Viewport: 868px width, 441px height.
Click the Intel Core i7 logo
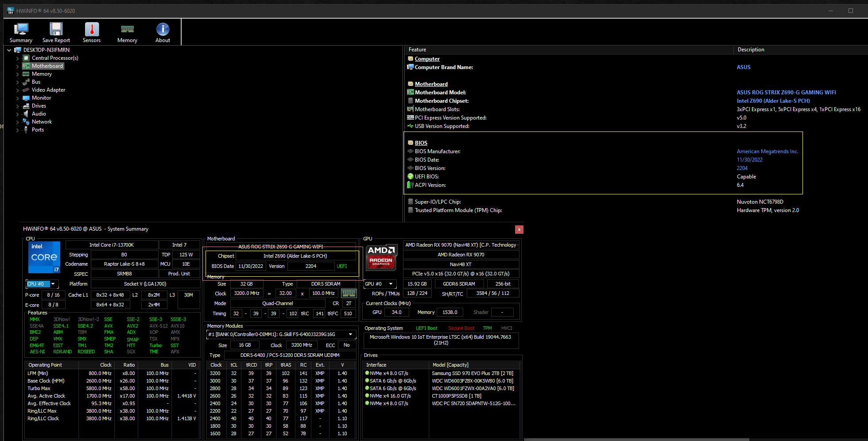44,257
